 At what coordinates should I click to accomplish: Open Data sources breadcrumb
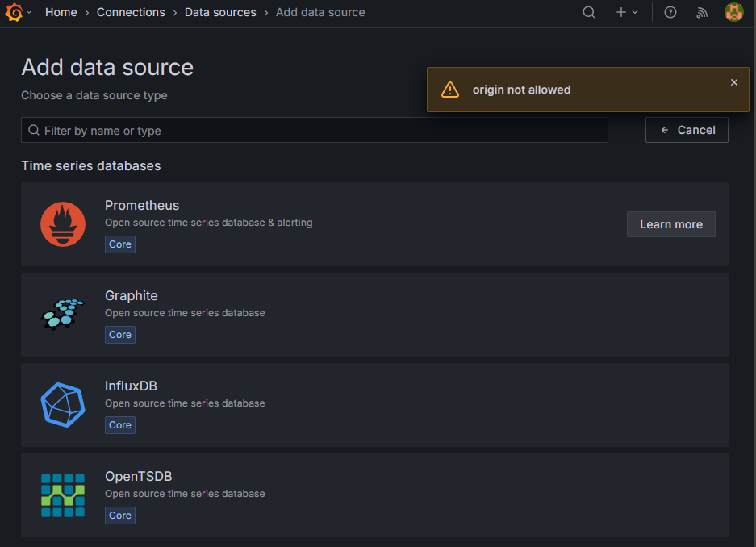(220, 12)
